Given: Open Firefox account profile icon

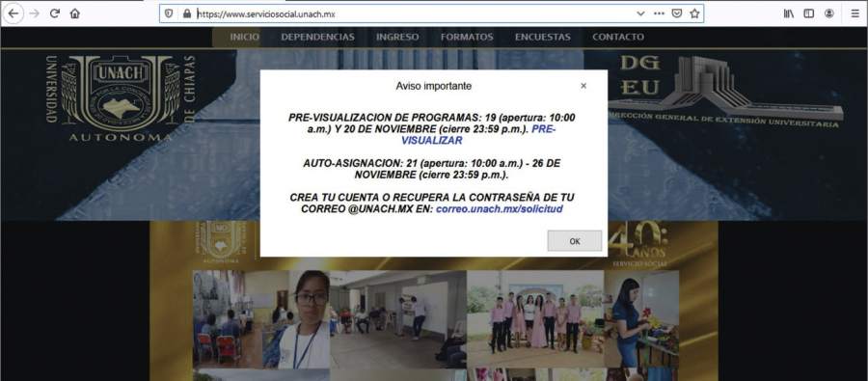Looking at the screenshot, I should [x=828, y=14].
